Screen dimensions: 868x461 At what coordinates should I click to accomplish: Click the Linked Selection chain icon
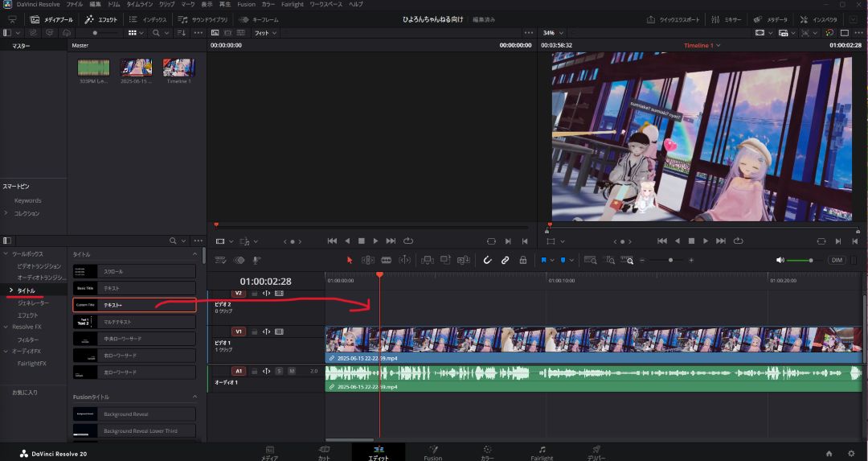click(505, 260)
